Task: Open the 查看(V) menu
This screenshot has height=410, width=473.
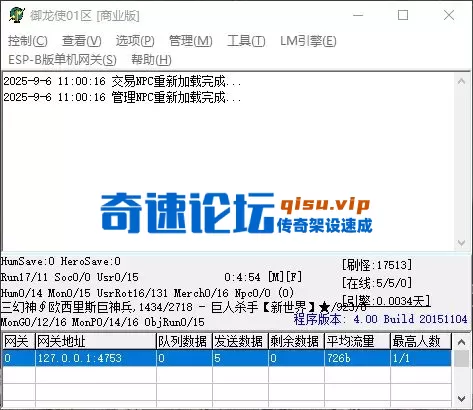Action: [x=82, y=41]
